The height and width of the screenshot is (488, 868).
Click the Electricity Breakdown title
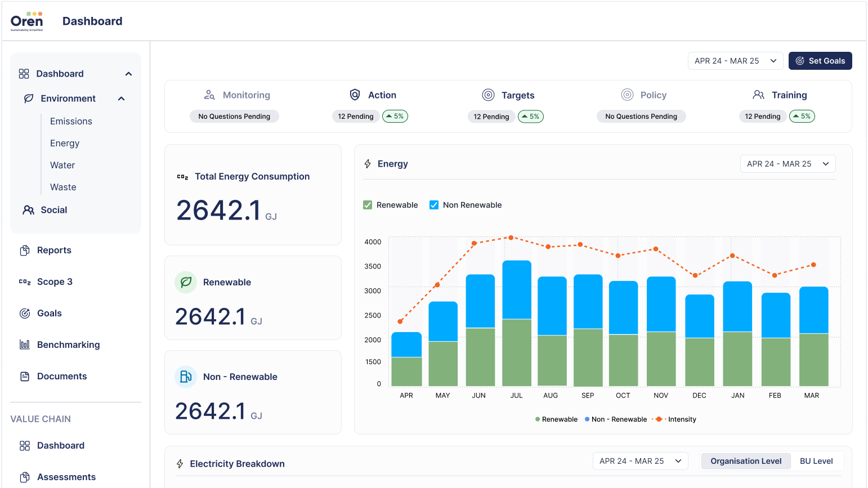238,464
